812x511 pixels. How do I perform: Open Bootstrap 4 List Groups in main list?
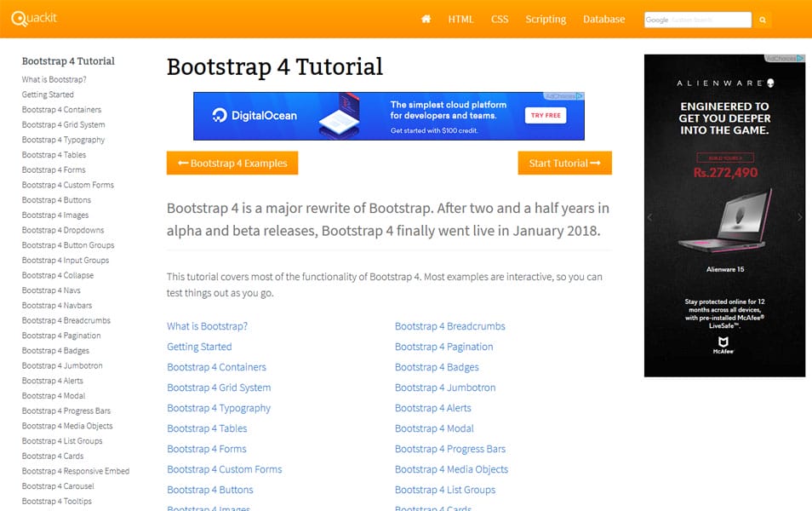445,490
